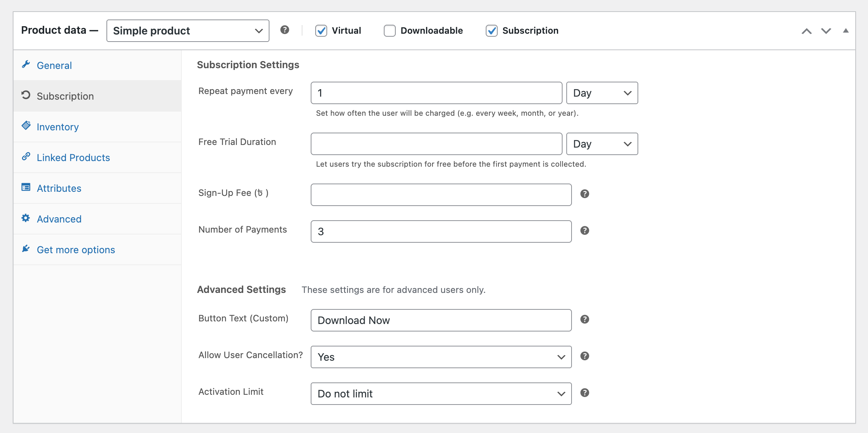This screenshot has height=433, width=868.
Task: Focus the Number of Payments field
Action: [441, 231]
